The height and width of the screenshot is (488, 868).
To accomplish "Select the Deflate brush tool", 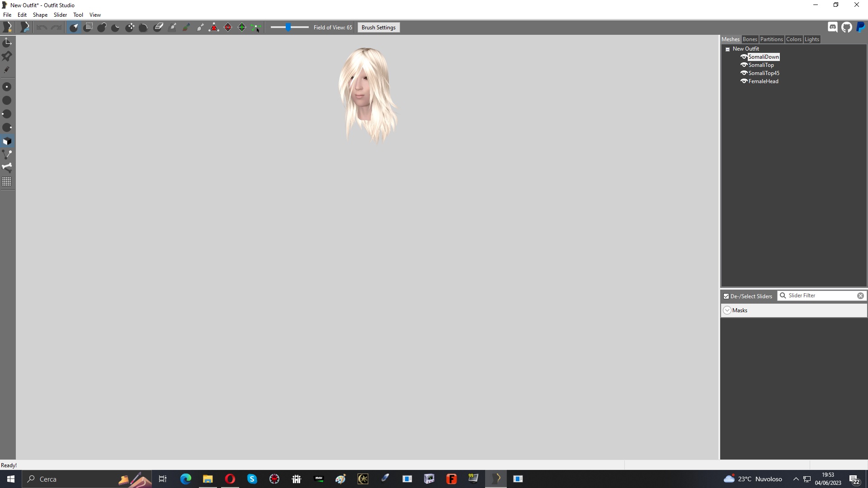I will coord(116,28).
